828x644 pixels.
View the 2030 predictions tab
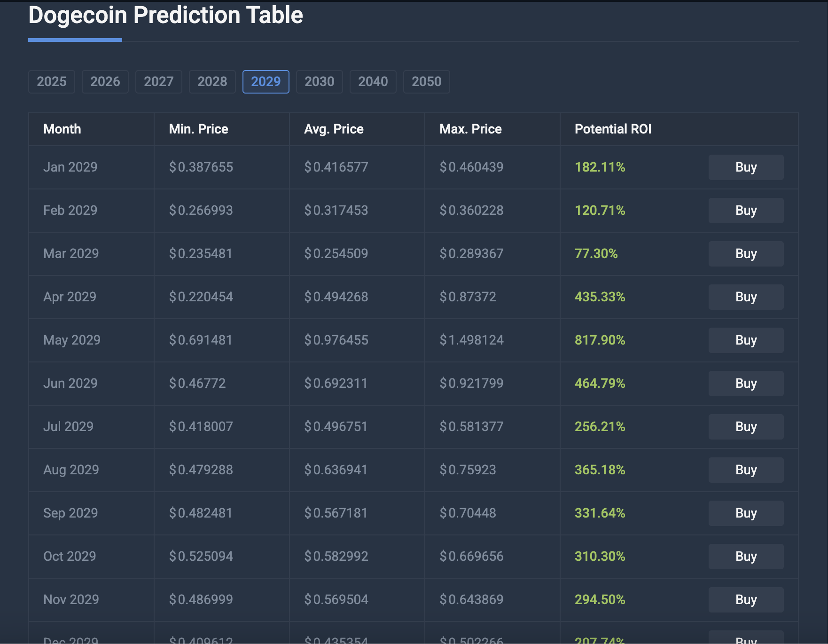pyautogui.click(x=319, y=81)
